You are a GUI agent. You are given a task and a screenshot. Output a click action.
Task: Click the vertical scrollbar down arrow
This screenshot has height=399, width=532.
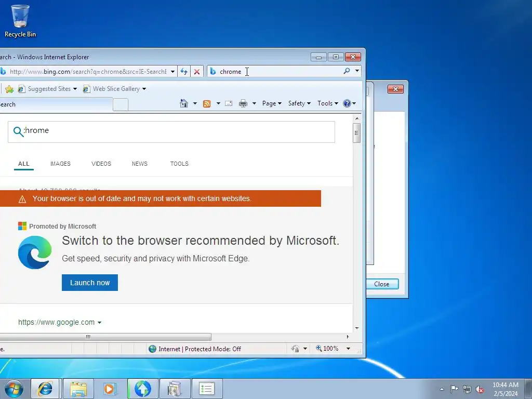356,328
